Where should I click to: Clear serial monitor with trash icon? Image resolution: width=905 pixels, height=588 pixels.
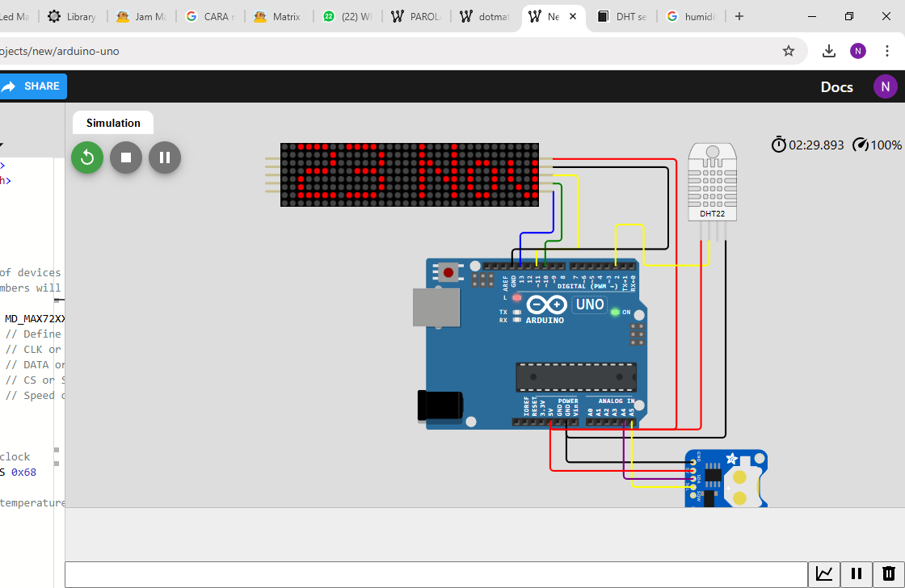888,573
